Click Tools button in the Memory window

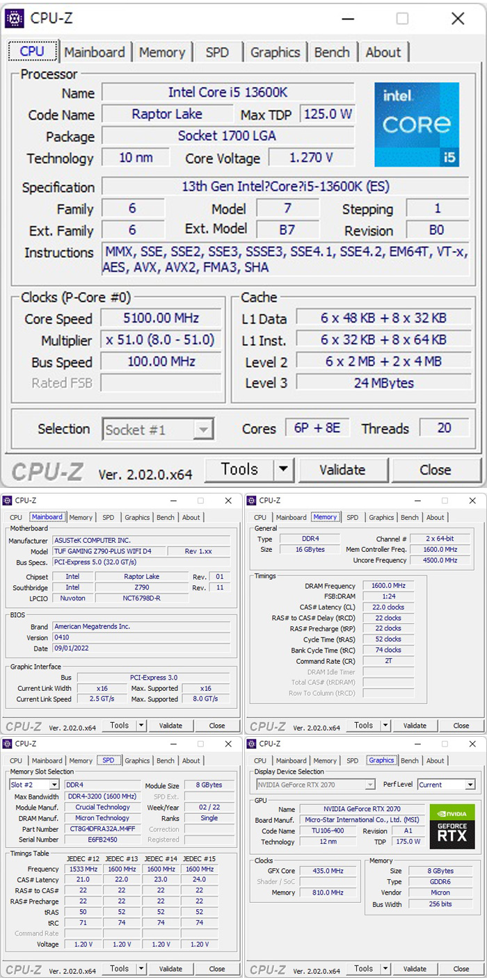click(364, 726)
